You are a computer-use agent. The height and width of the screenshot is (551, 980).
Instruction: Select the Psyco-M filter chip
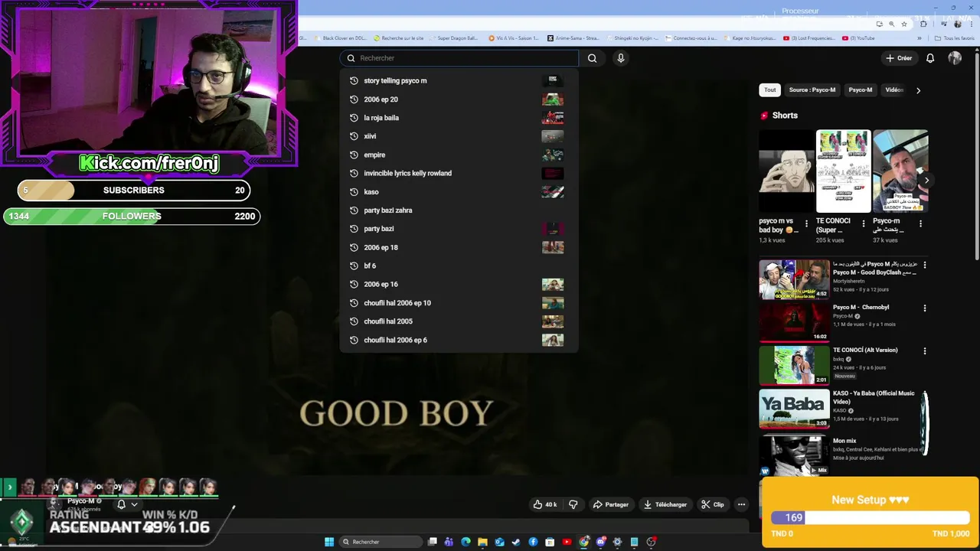[x=860, y=90]
